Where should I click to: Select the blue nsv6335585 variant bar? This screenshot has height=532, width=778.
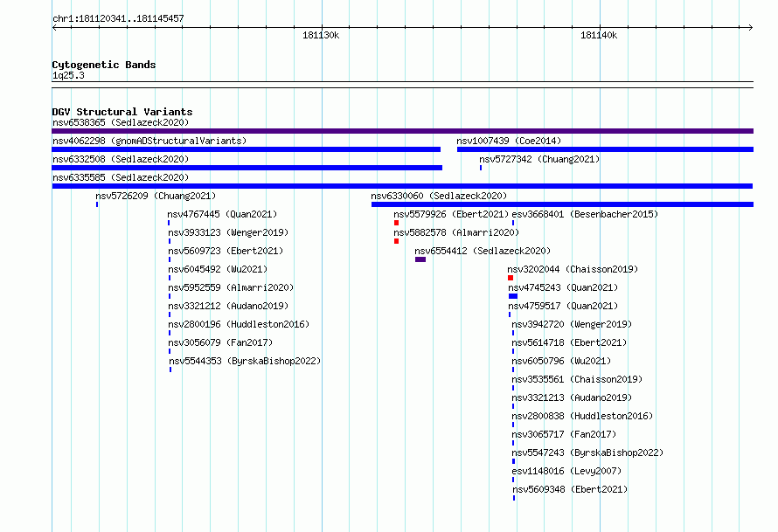[x=402, y=186]
